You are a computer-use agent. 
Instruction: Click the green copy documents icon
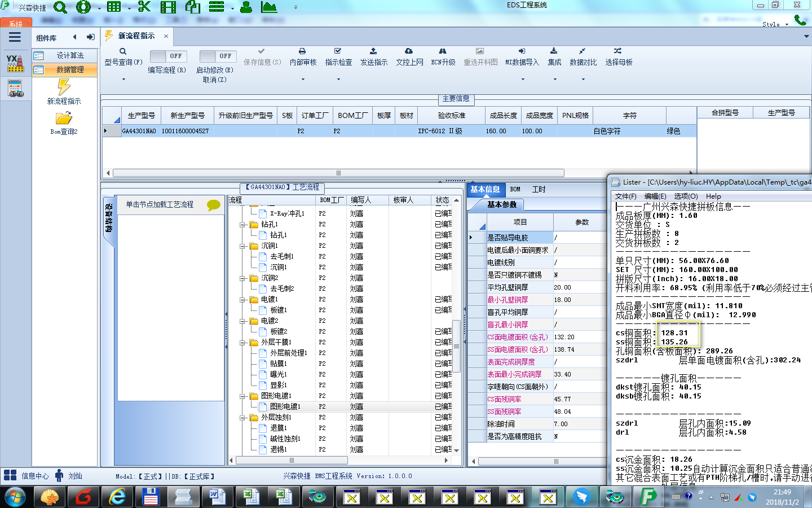pyautogui.click(x=193, y=7)
